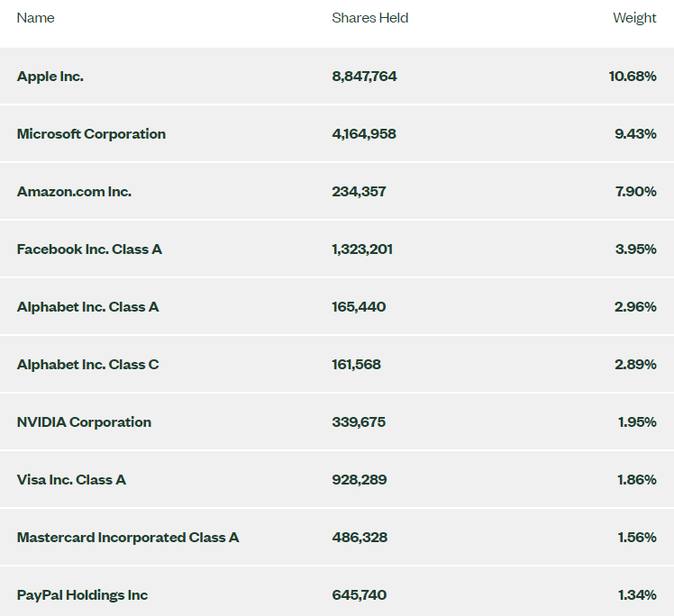Select Alphabet Inc. Class C name
Viewport: 674px width, 616px height.
87,364
